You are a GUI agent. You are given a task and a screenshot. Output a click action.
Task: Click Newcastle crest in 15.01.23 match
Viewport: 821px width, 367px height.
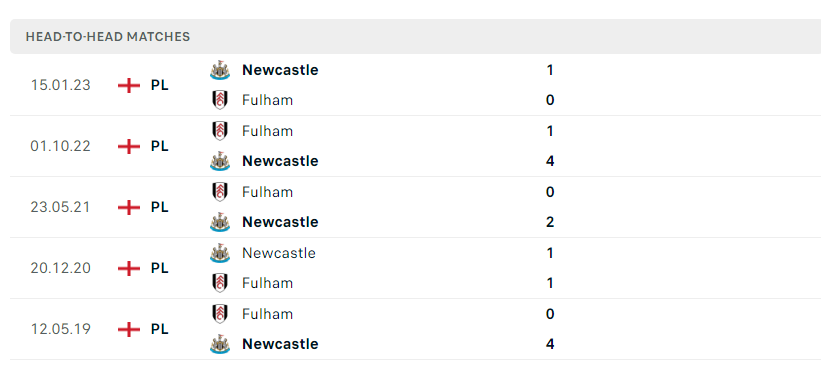click(220, 70)
